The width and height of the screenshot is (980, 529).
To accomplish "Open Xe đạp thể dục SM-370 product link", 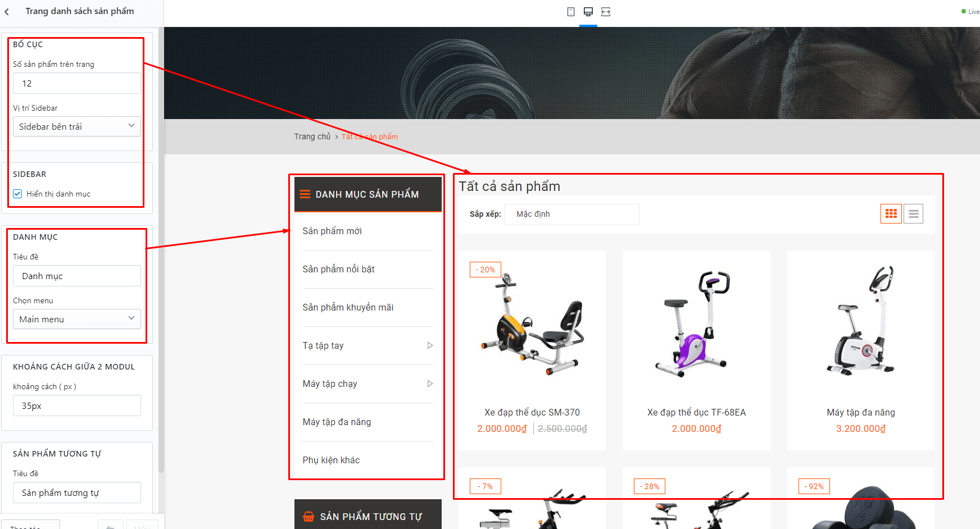I will (532, 412).
